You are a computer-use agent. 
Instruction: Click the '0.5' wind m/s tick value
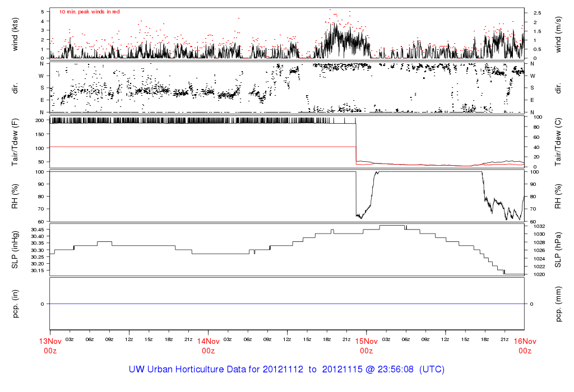pos(537,49)
